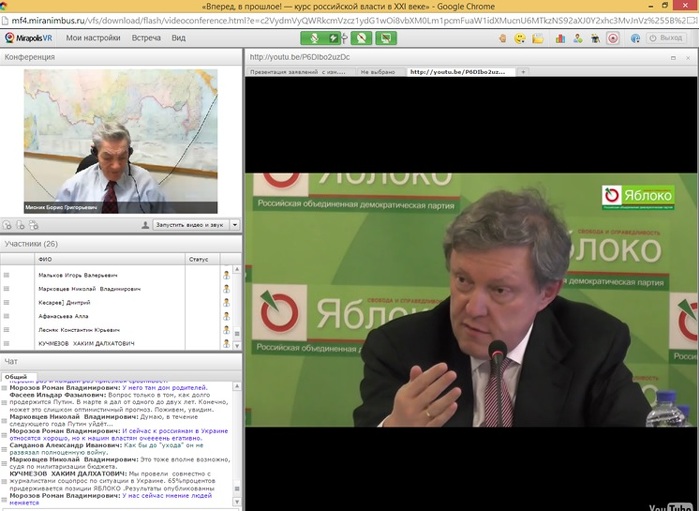Click the presenter icon next to record
The width and height of the screenshot is (700, 511).
[x=595, y=38]
